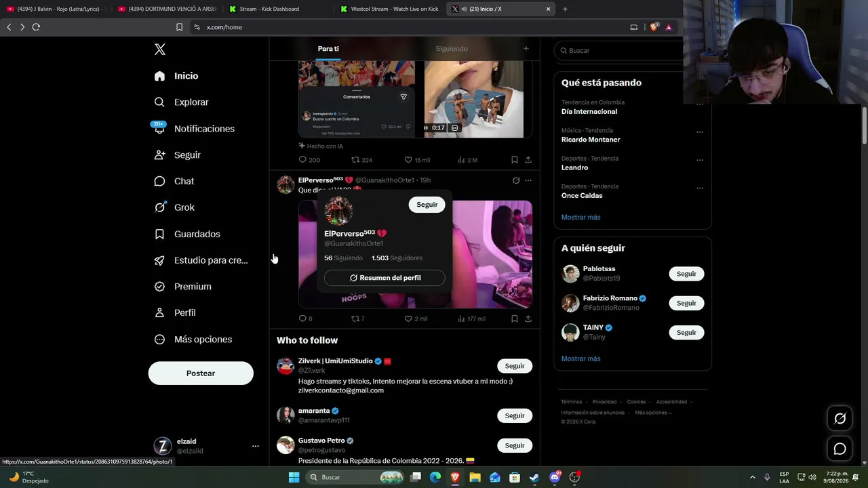Open the 1.503 Seguidores list
868x488 pixels.
[397, 258]
